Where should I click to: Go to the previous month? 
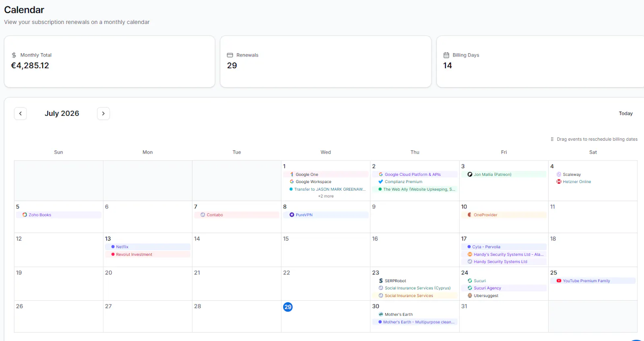click(x=21, y=114)
